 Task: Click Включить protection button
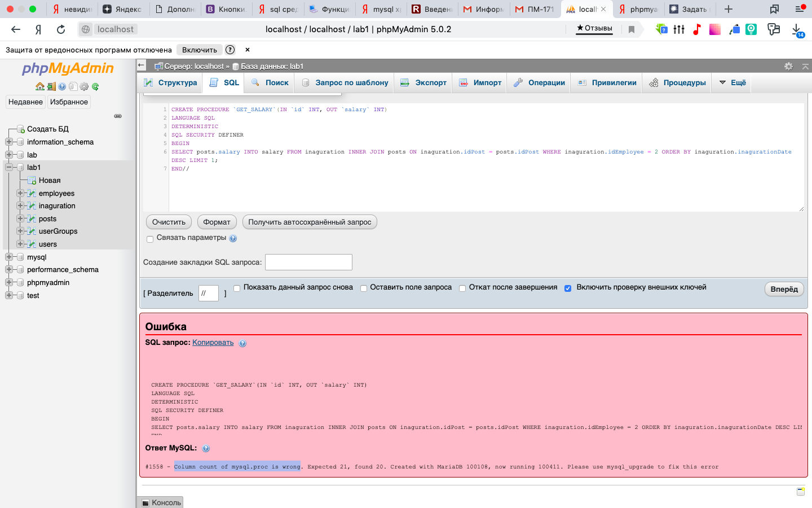point(200,50)
